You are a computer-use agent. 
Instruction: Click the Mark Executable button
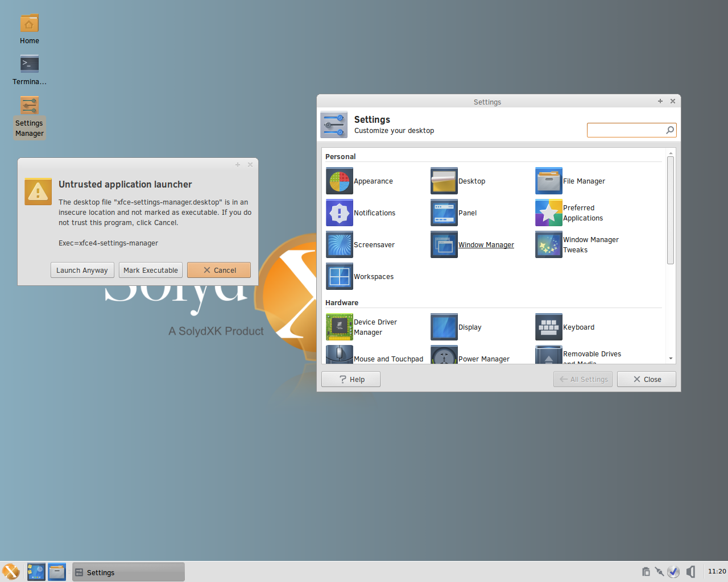click(151, 270)
